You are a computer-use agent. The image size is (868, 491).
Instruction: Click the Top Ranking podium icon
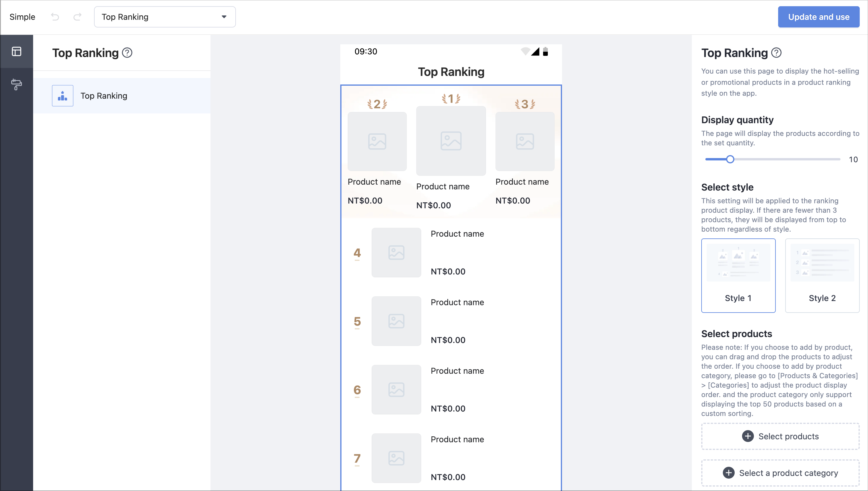click(x=62, y=96)
